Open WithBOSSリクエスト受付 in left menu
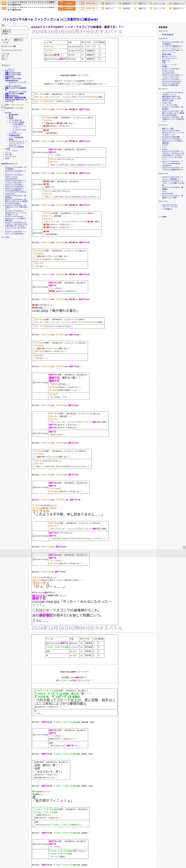This screenshot has width=186, height=868. (x=17, y=83)
